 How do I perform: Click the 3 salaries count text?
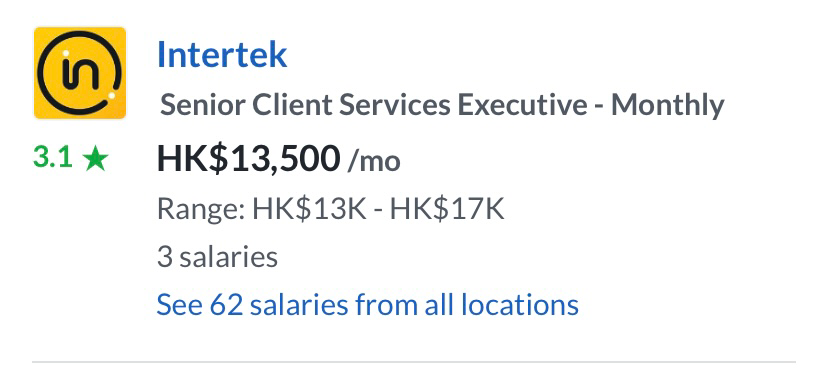(x=218, y=257)
